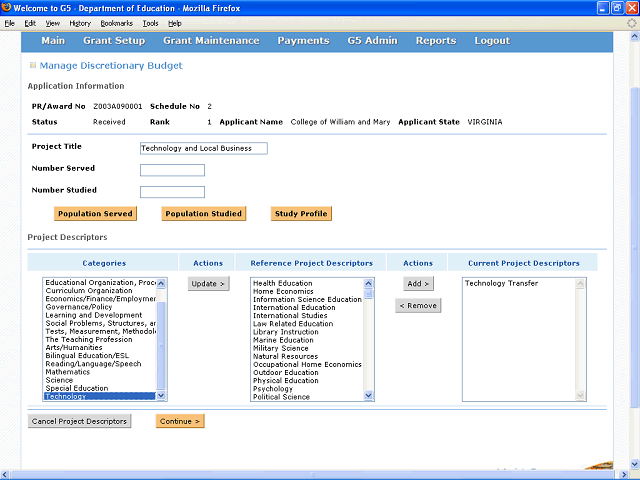Open the Payments navigation tab

pyautogui.click(x=303, y=41)
